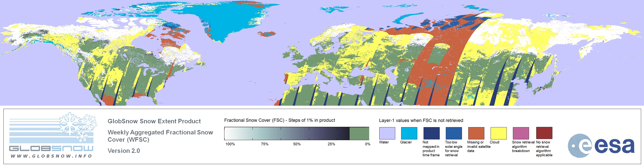Click 'Weekly Aggregated Fractional Snow Cover (WFSC)' text

(160, 136)
